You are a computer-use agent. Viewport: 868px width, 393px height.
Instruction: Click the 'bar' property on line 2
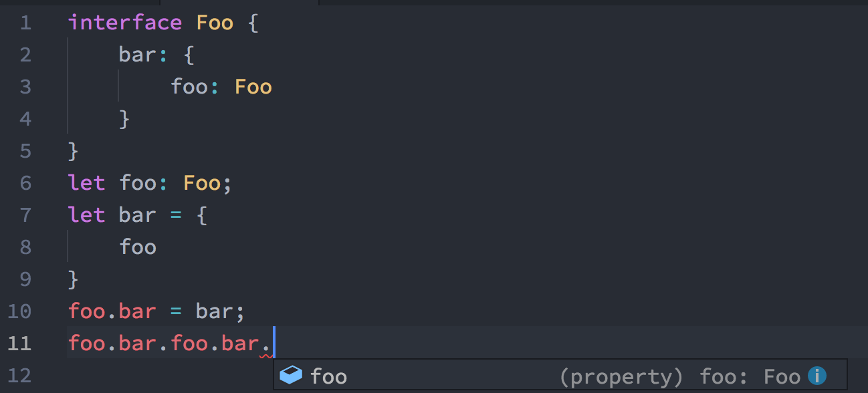[x=137, y=55]
